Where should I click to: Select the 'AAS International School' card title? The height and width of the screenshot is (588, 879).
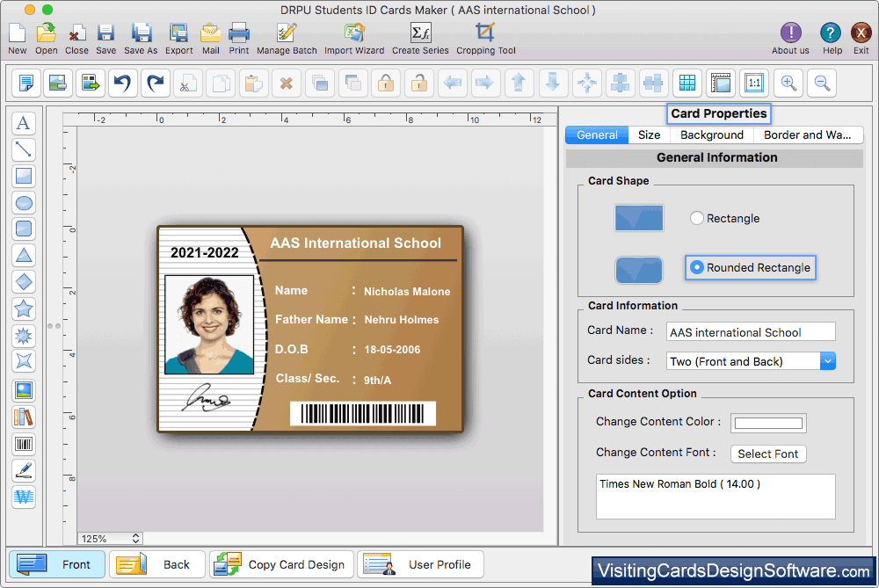[355, 243]
